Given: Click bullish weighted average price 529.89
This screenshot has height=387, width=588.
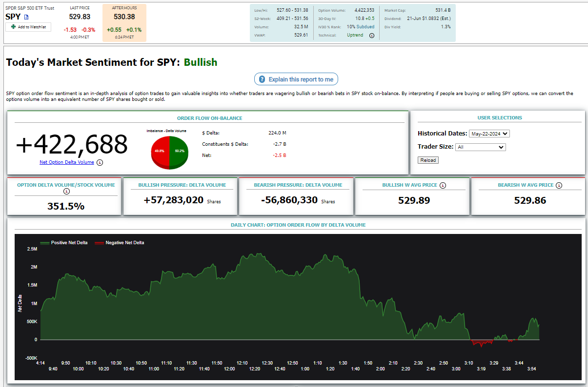Looking at the screenshot, I should click(x=414, y=200).
